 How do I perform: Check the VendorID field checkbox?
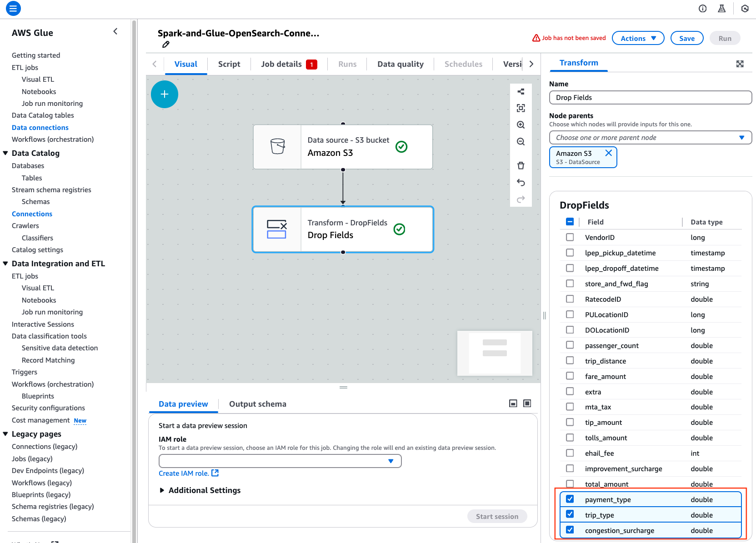[570, 237]
